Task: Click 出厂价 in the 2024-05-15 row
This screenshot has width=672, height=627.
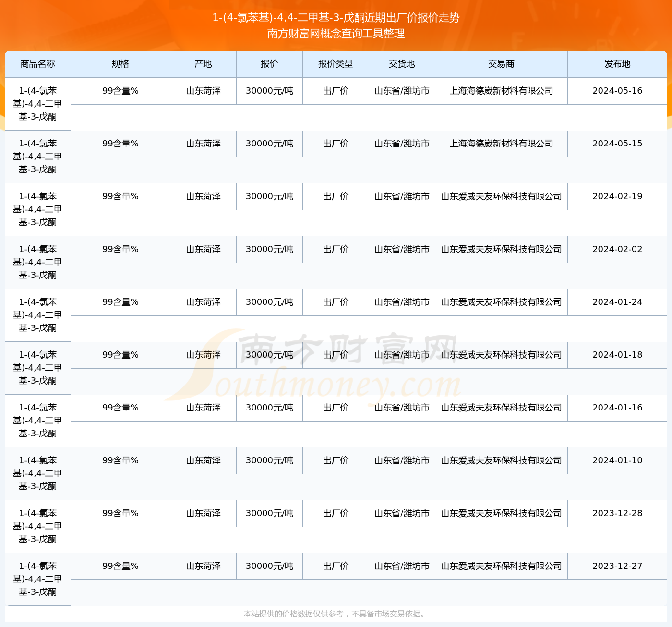Action: (x=336, y=144)
